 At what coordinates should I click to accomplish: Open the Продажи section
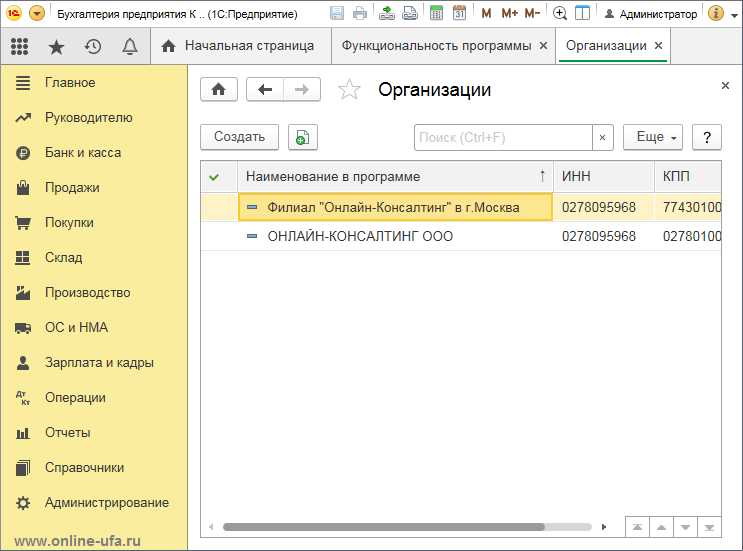[72, 188]
